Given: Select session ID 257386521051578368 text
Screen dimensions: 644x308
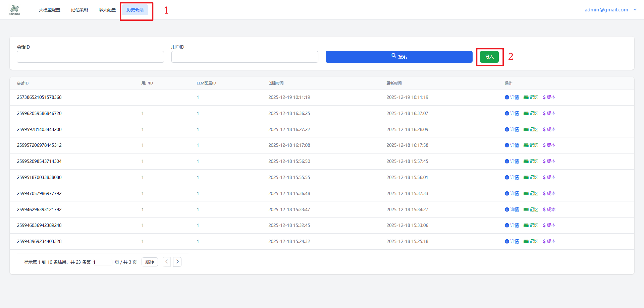Looking at the screenshot, I should click(x=39, y=97).
